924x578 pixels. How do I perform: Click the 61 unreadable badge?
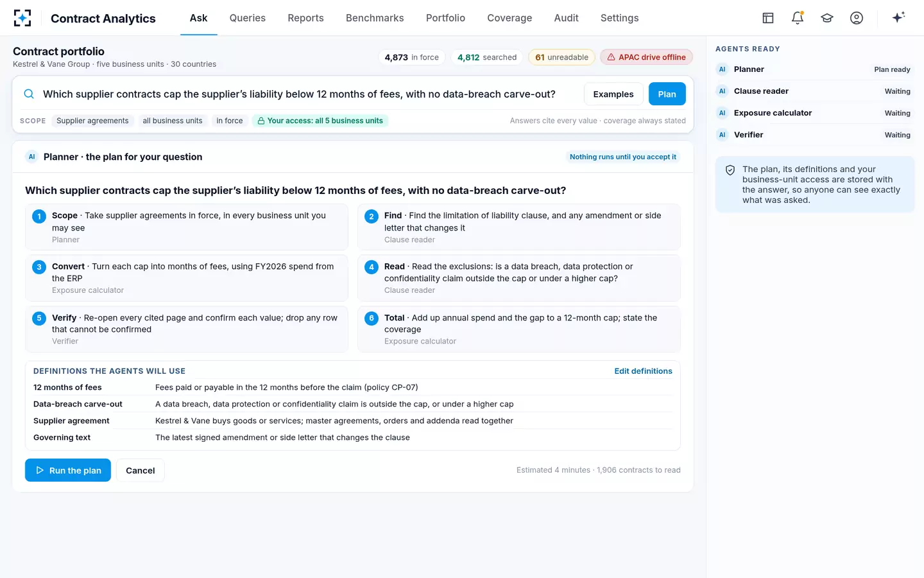click(x=561, y=57)
